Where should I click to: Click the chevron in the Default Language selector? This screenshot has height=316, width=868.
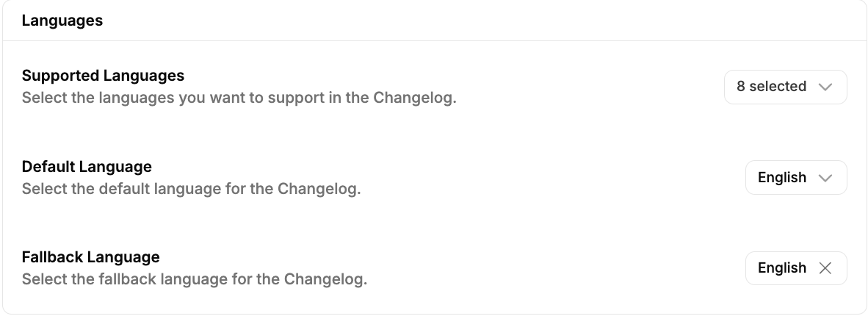point(825,178)
